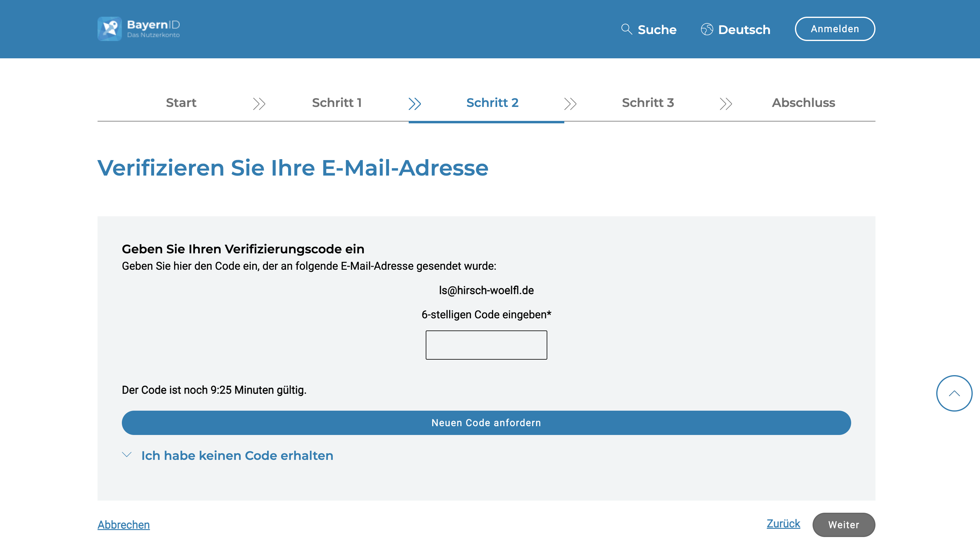Click 'Geben Sie Ihren Verifizierungscode ein' subheading
The width and height of the screenshot is (980, 551).
[x=243, y=249]
